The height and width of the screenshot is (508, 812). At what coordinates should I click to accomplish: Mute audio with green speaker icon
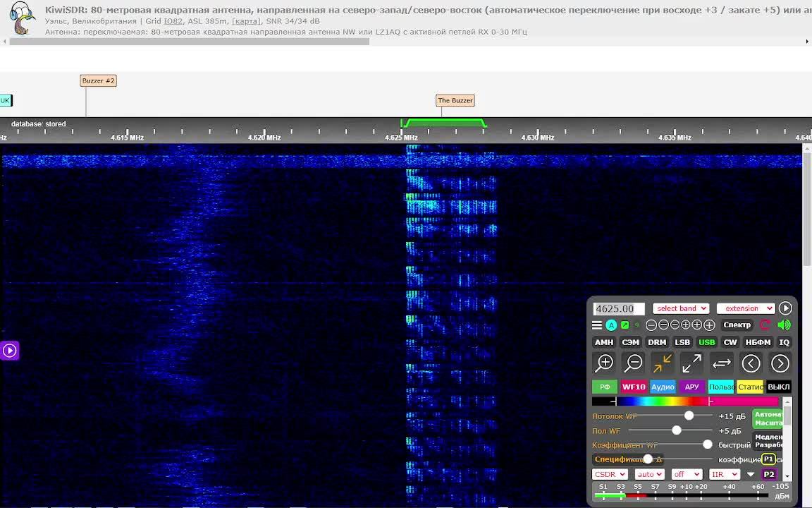tap(784, 325)
